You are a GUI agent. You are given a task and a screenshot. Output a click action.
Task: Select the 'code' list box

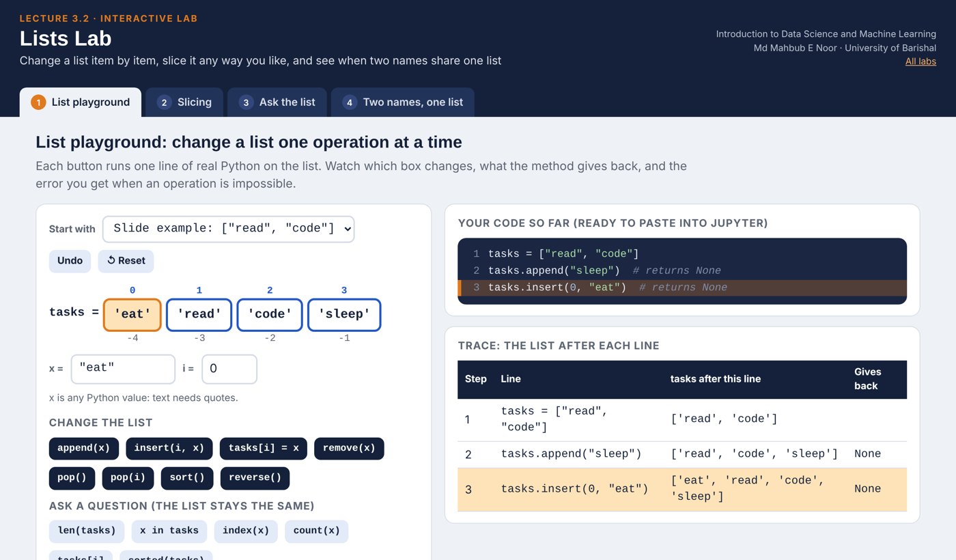270,315
